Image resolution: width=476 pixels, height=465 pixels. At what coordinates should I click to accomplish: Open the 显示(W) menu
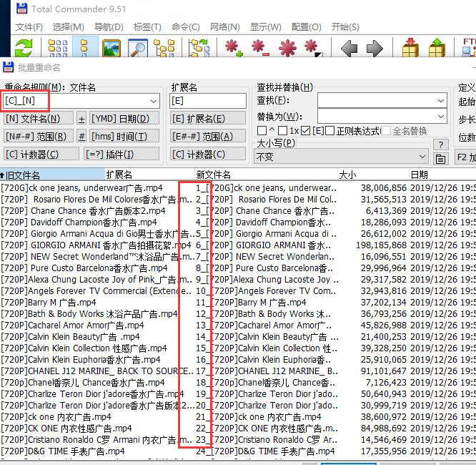(x=265, y=26)
